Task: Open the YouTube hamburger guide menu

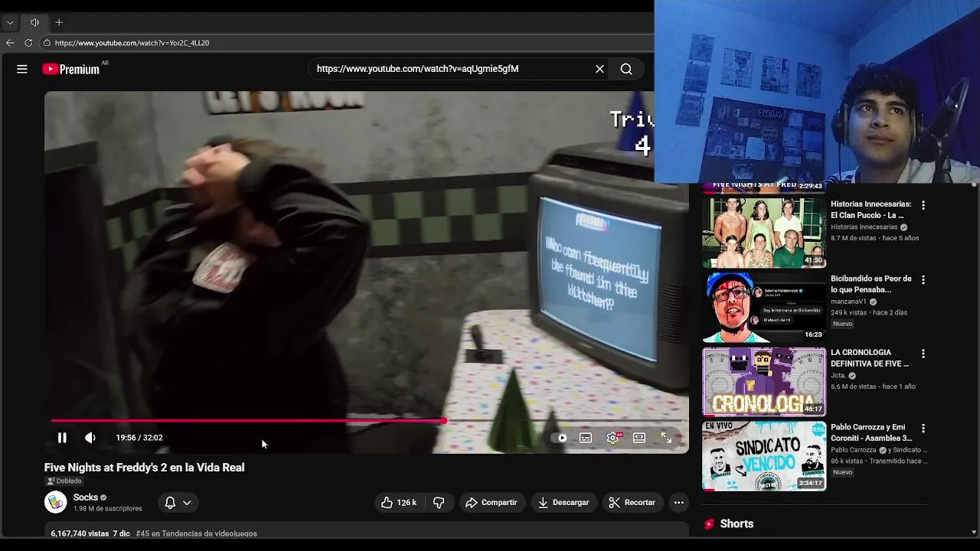Action: pyautogui.click(x=22, y=69)
